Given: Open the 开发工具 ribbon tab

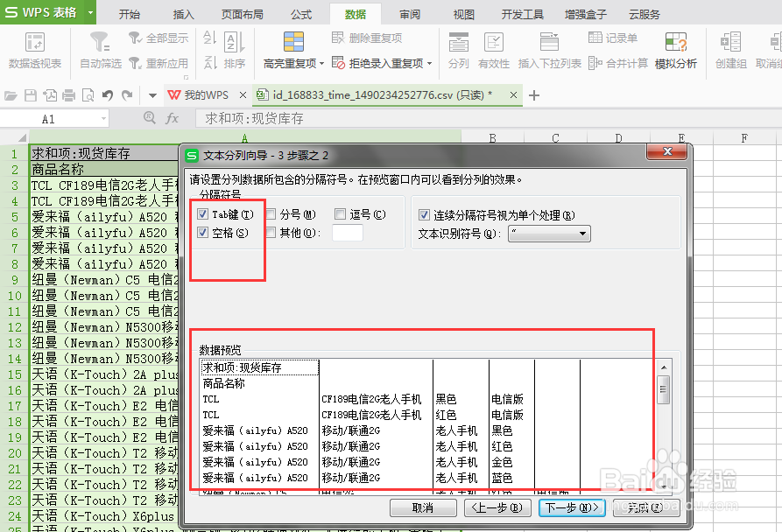Looking at the screenshot, I should pyautogui.click(x=522, y=15).
